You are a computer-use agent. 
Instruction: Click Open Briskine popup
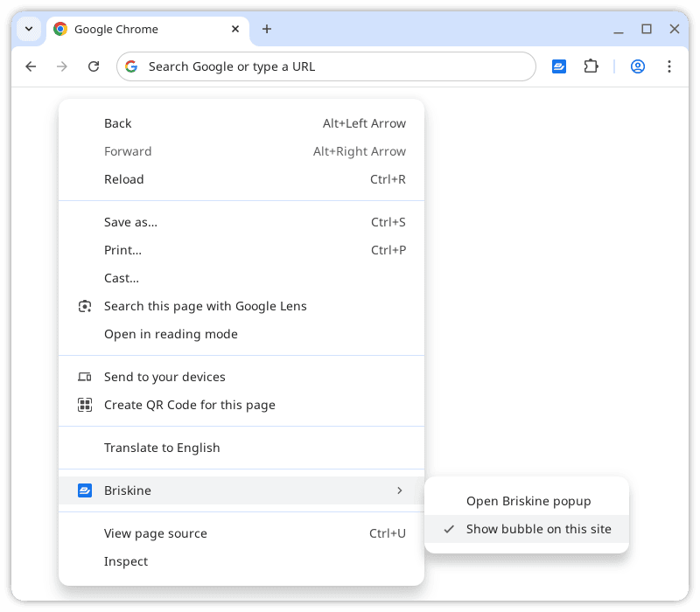[528, 501]
